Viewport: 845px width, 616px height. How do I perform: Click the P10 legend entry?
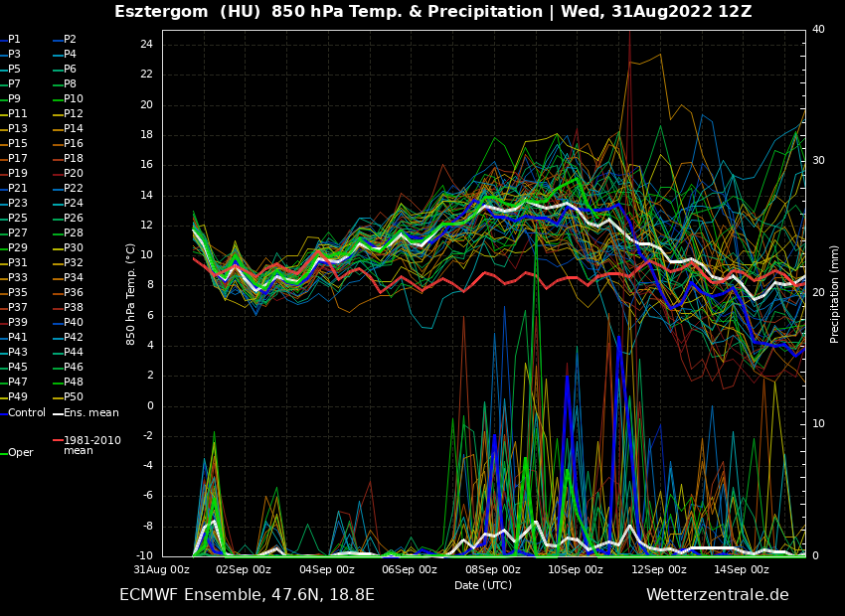tap(74, 98)
